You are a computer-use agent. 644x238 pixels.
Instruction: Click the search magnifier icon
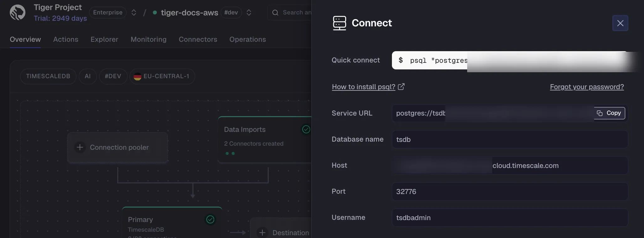pos(275,13)
